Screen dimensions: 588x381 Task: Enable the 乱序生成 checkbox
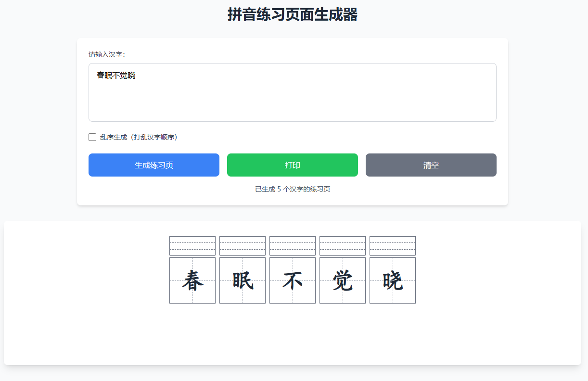(92, 137)
